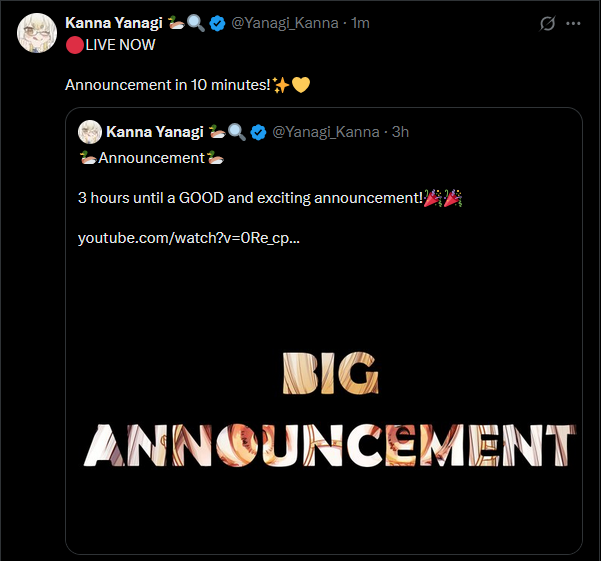The height and width of the screenshot is (561, 601).
Task: Click the 3h timestamp in quoted tweet
Action: [x=400, y=132]
